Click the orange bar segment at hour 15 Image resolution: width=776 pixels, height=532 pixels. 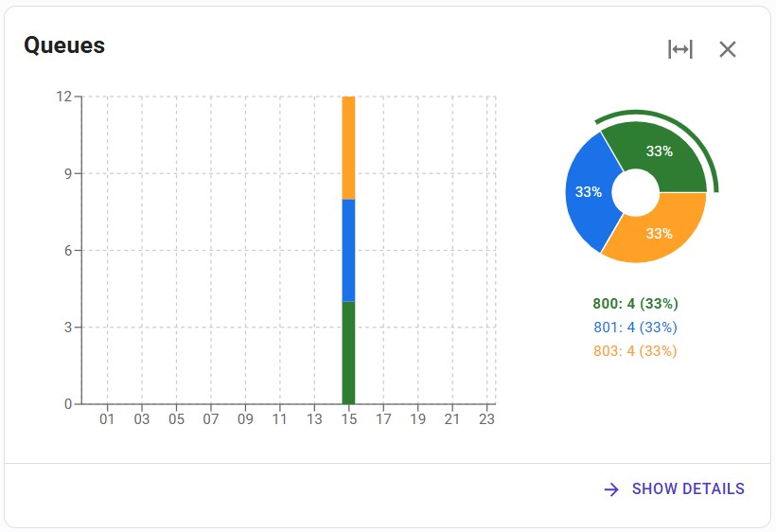(x=348, y=147)
